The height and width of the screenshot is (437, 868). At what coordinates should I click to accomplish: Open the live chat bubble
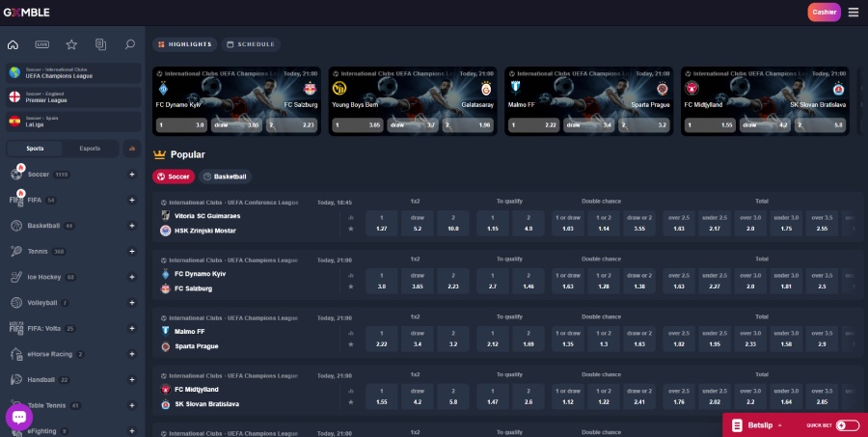[x=19, y=417]
